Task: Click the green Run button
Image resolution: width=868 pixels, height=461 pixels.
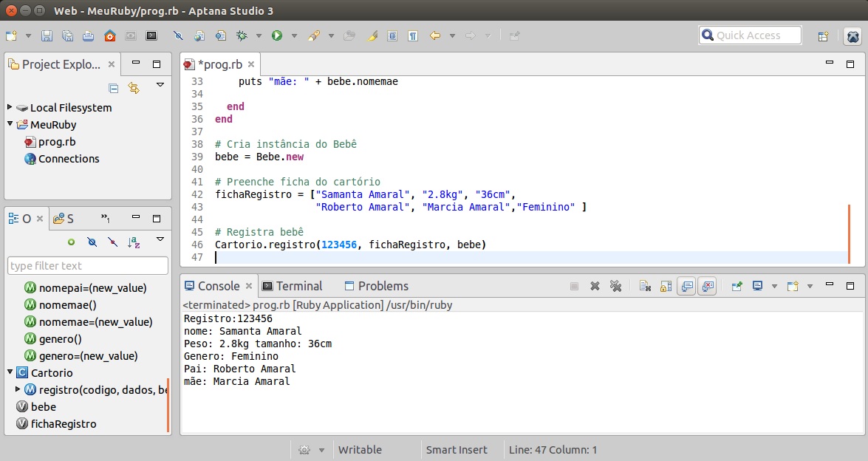Action: click(x=277, y=35)
